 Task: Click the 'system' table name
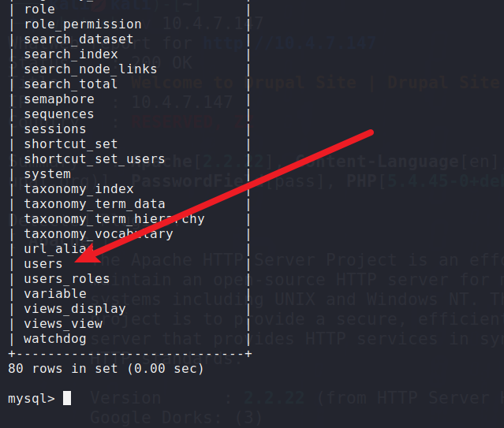pyautogui.click(x=47, y=174)
